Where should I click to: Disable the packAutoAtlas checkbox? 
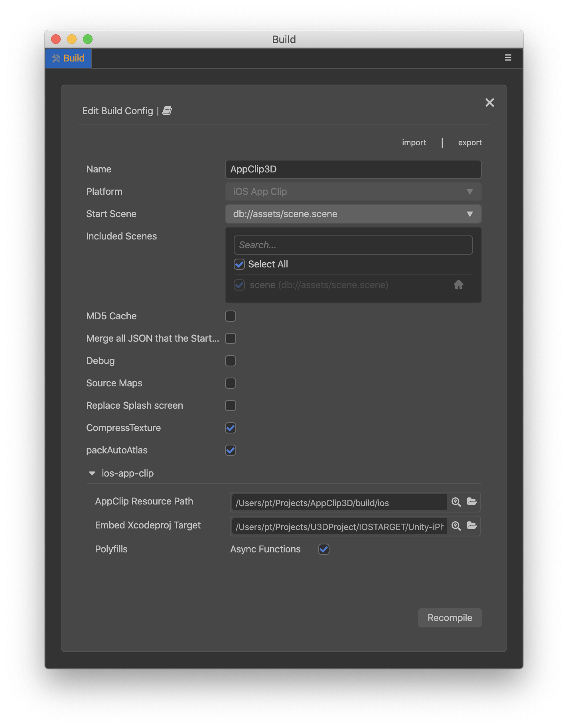231,450
